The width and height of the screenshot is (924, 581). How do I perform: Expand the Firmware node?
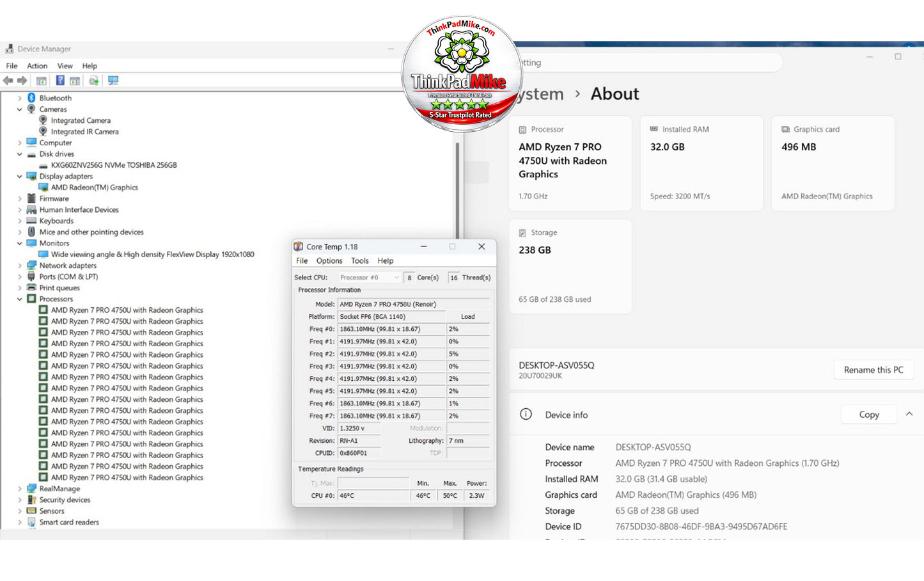pos(20,199)
